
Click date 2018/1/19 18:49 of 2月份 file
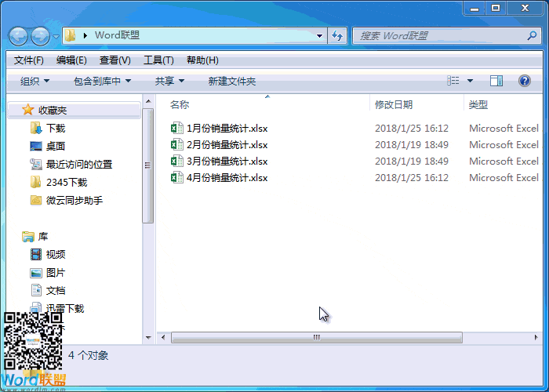pyautogui.click(x=412, y=145)
